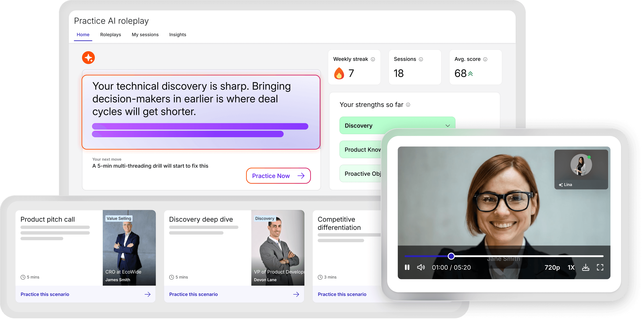Click clock icon on Product pitch call card
This screenshot has width=644, height=320.
click(x=23, y=277)
